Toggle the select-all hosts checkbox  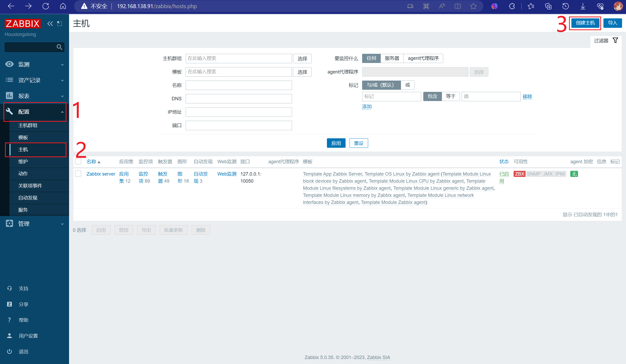[x=78, y=161]
